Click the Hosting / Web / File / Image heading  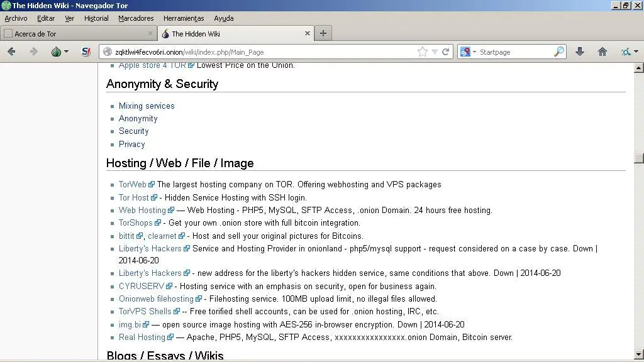click(x=180, y=163)
